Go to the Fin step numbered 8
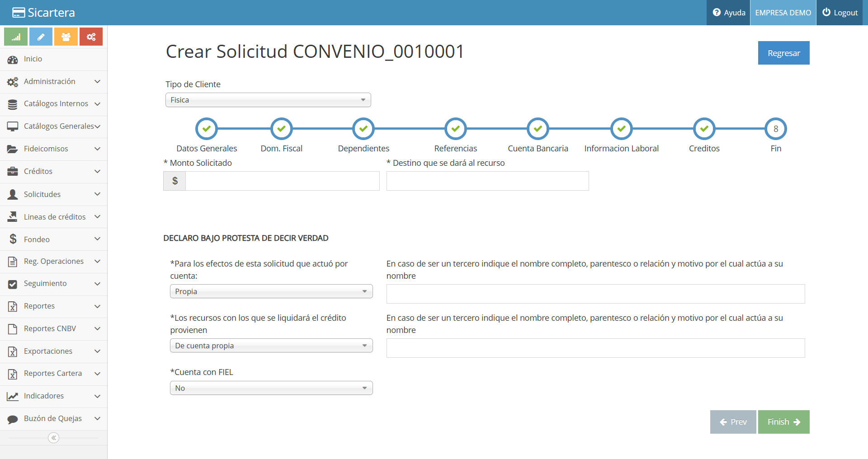The image size is (868, 459). tap(776, 129)
